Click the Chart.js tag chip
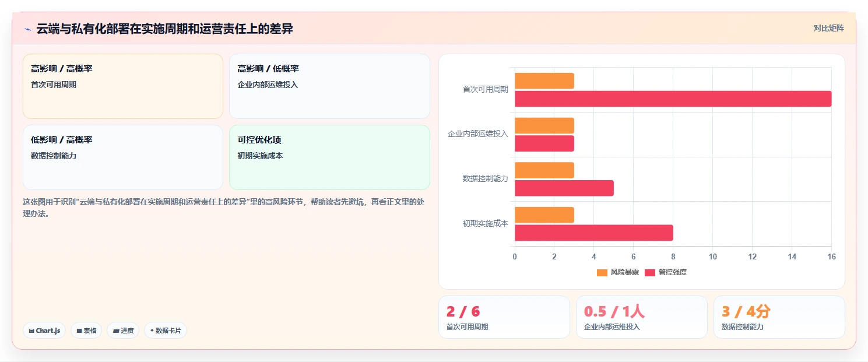 pos(44,331)
